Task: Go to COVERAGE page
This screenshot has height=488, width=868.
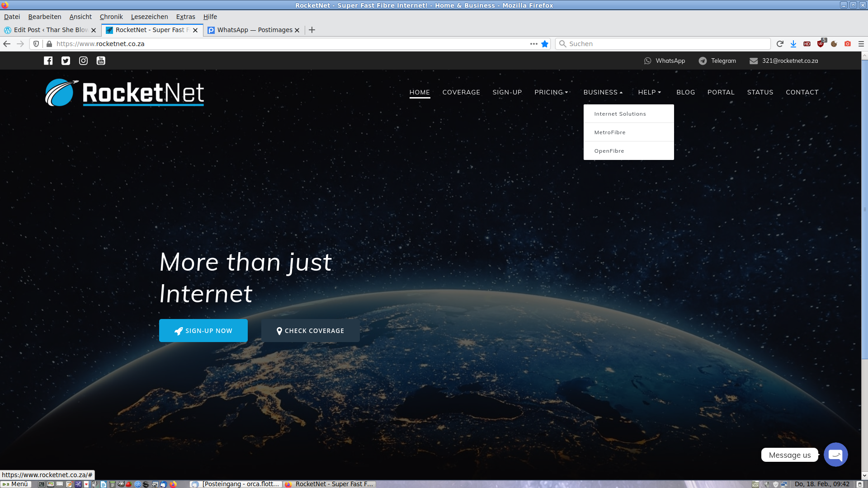Action: 461,92
